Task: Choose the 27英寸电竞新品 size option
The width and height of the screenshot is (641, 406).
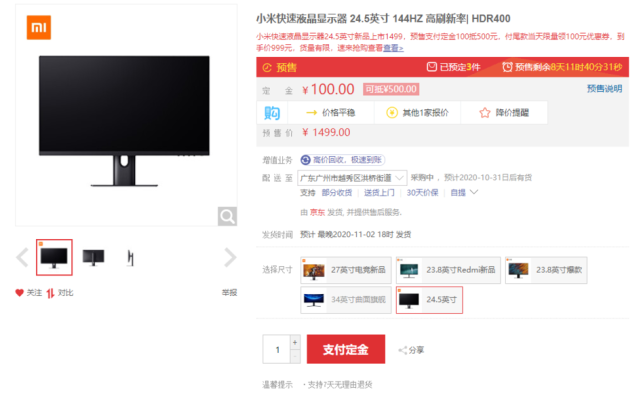Action: coord(346,270)
